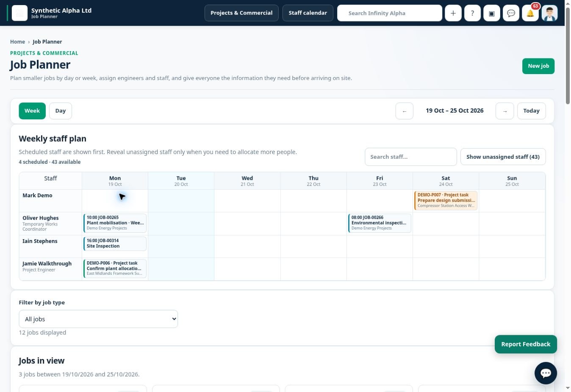
Task: Click the Synthetic Alpha company logo
Action: pyautogui.click(x=19, y=13)
